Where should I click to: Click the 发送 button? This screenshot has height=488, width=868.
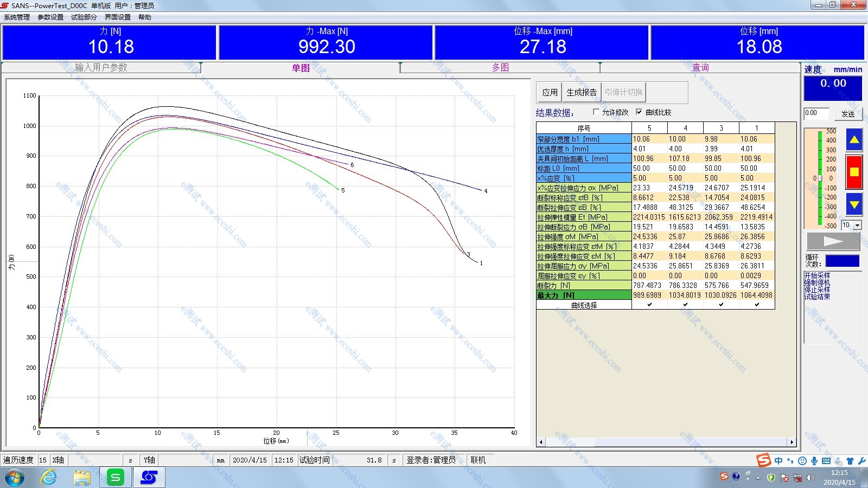(x=847, y=114)
